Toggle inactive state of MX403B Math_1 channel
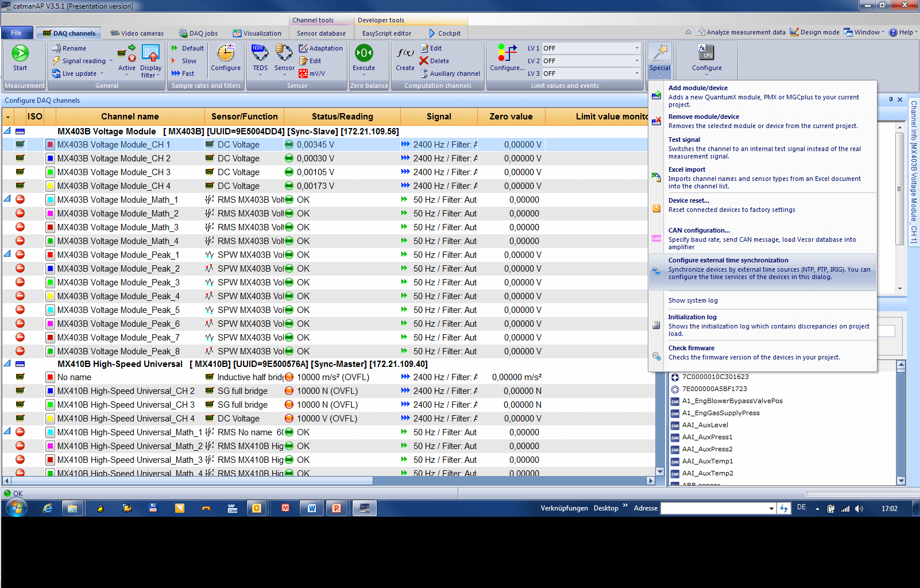The image size is (920, 588). 20,200
